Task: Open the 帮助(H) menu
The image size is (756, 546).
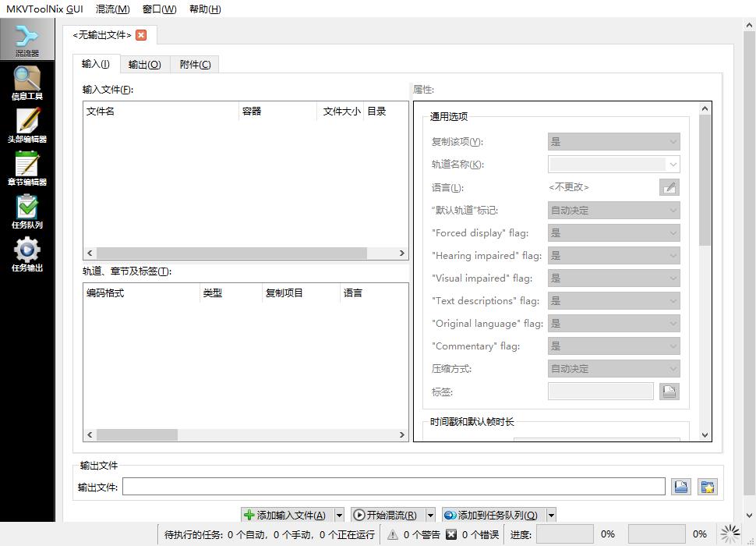Action: tap(205, 9)
